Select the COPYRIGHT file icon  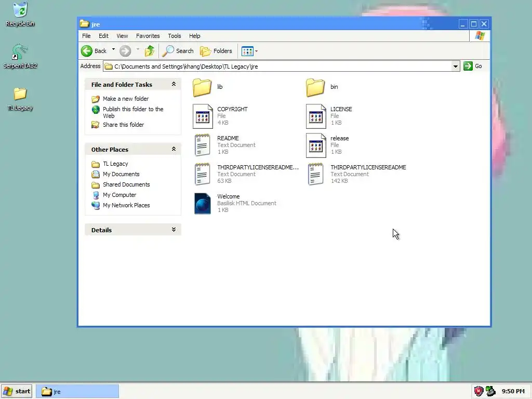[x=203, y=116]
